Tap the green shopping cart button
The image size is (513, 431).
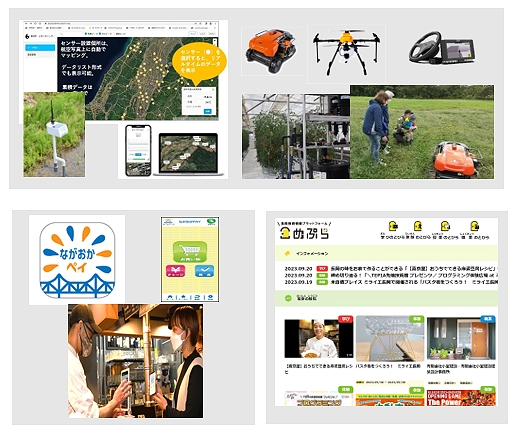tap(190, 252)
